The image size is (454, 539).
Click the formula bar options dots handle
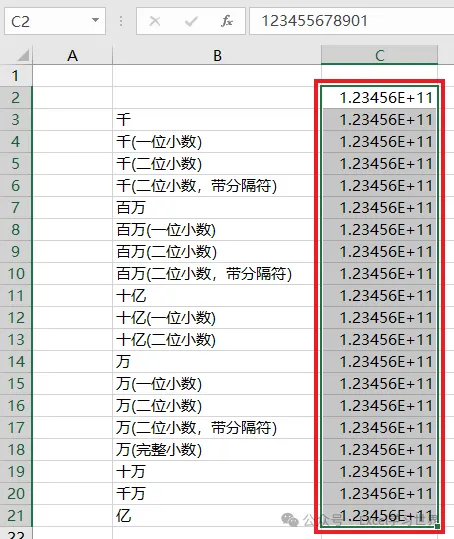[x=121, y=21]
